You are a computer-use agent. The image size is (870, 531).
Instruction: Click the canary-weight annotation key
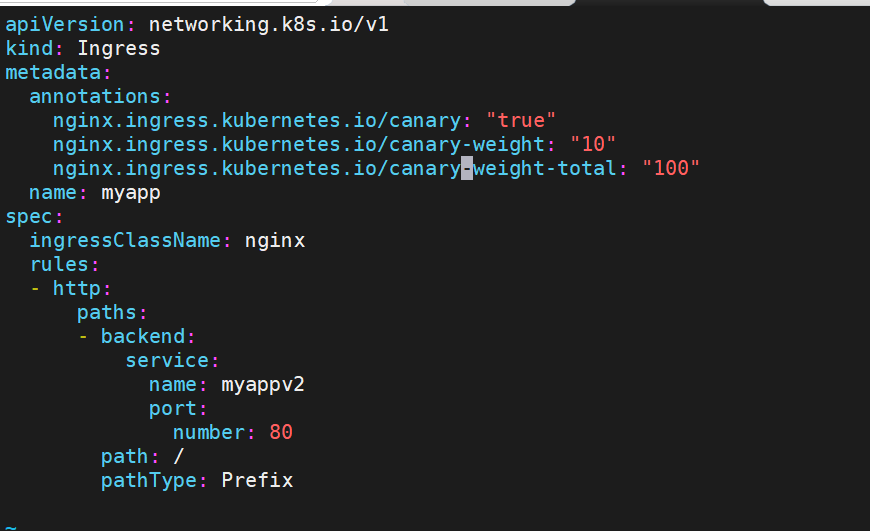299,144
